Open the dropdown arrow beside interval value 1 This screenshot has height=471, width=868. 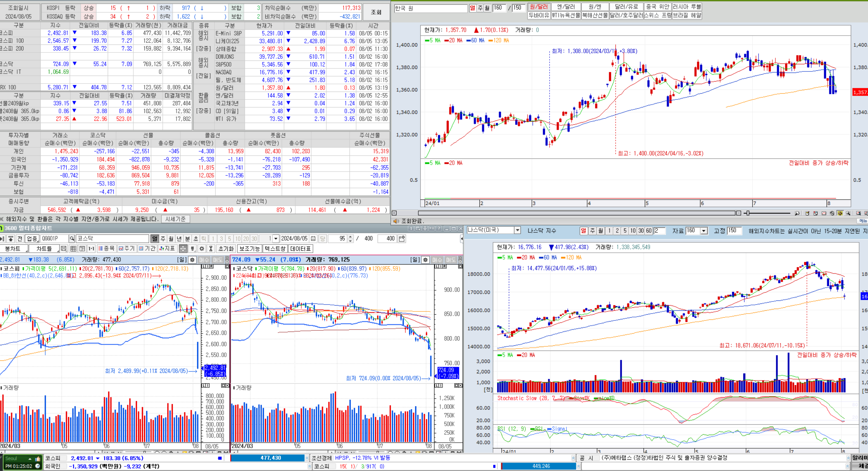pyautogui.click(x=276, y=239)
